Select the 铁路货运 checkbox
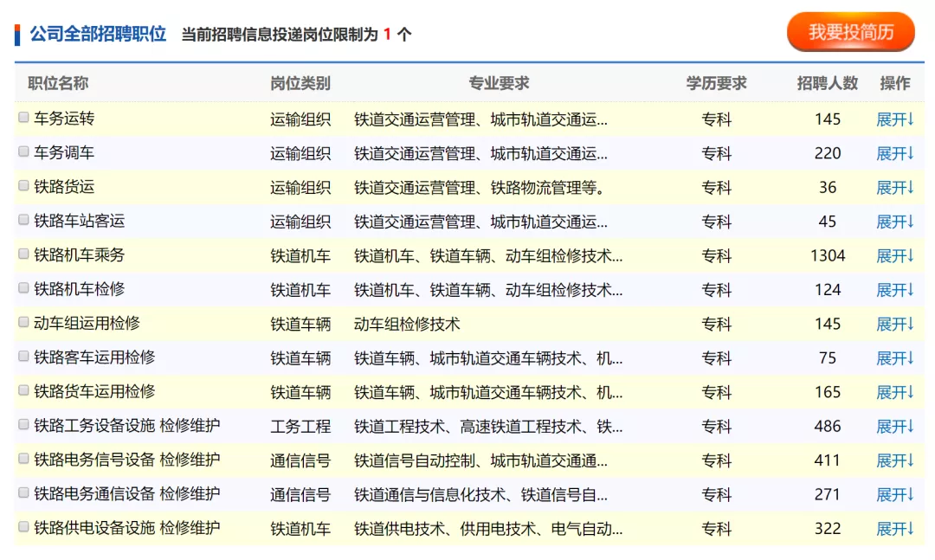 (24, 186)
